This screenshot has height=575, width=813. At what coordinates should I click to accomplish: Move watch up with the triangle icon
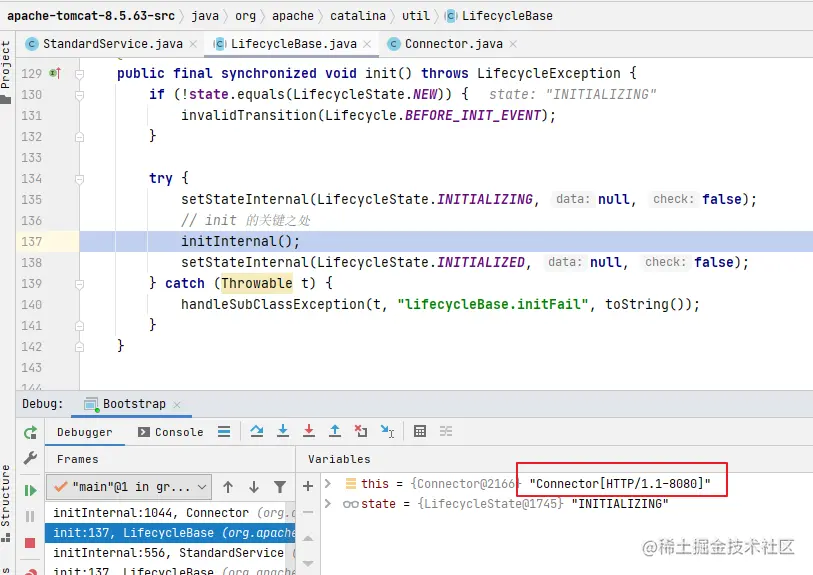point(308,538)
